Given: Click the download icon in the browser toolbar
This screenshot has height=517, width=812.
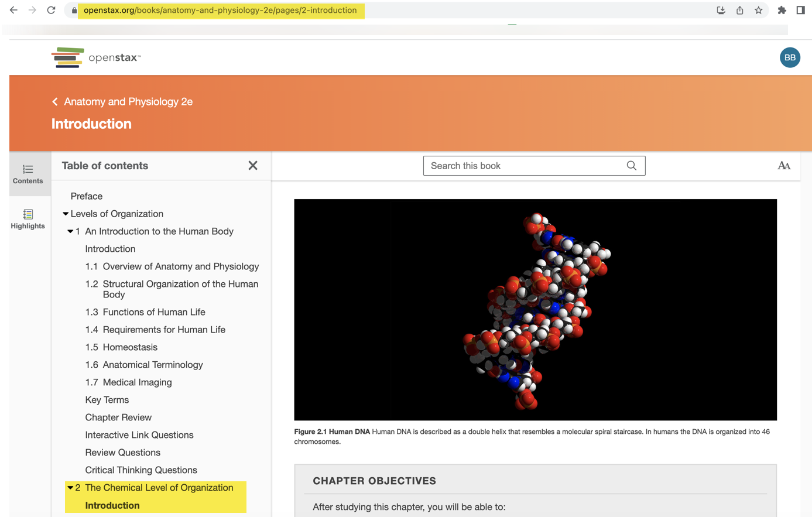Looking at the screenshot, I should tap(721, 10).
